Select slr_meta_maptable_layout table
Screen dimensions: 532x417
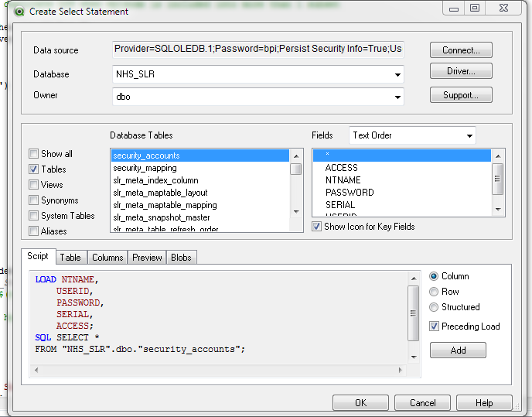(x=200, y=193)
